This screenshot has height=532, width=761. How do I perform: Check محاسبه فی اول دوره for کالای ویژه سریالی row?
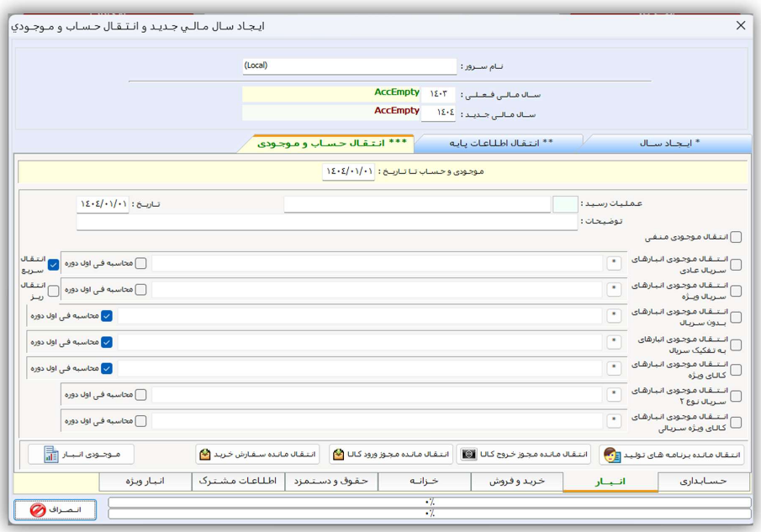click(140, 420)
